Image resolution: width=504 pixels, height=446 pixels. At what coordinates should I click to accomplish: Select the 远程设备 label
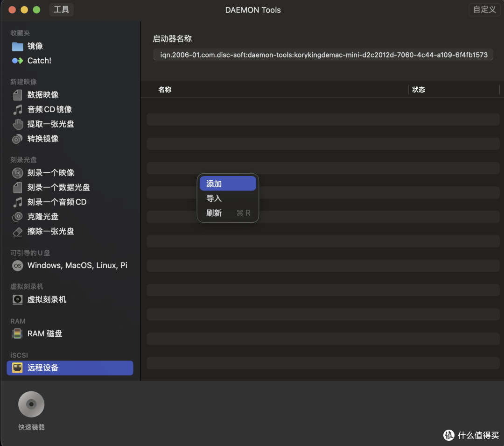[43, 368]
